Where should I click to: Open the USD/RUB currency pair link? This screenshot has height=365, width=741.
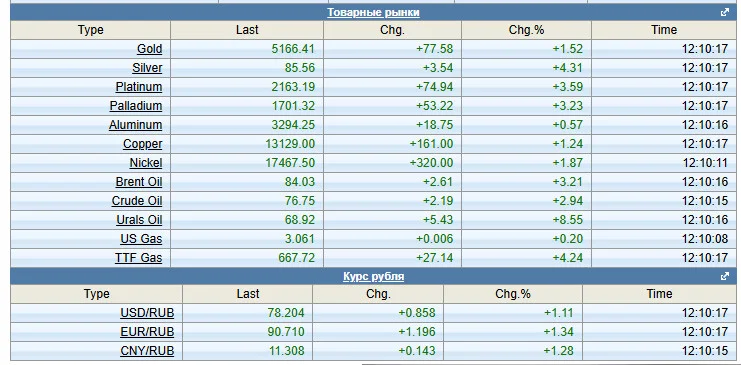(x=147, y=313)
